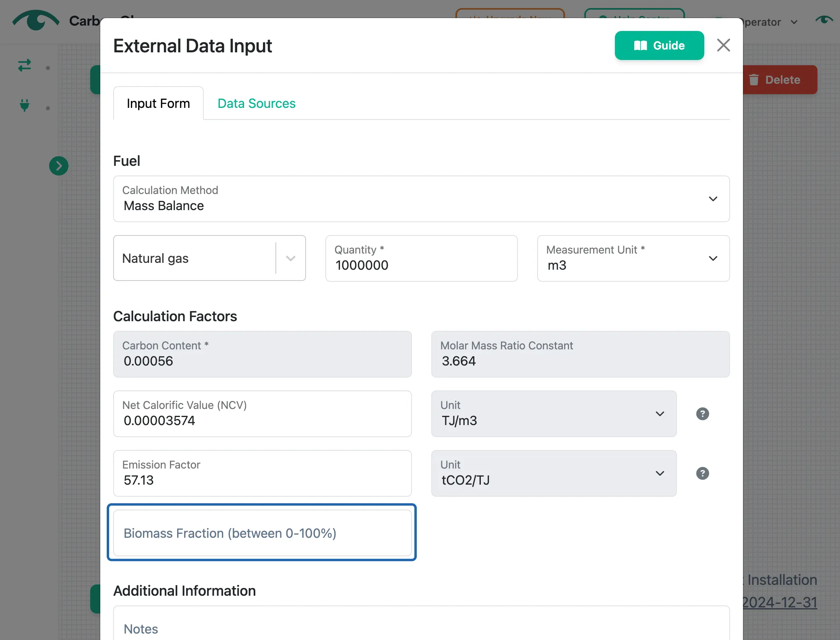
Task: Switch to the Data Sources tab
Action: 257,103
